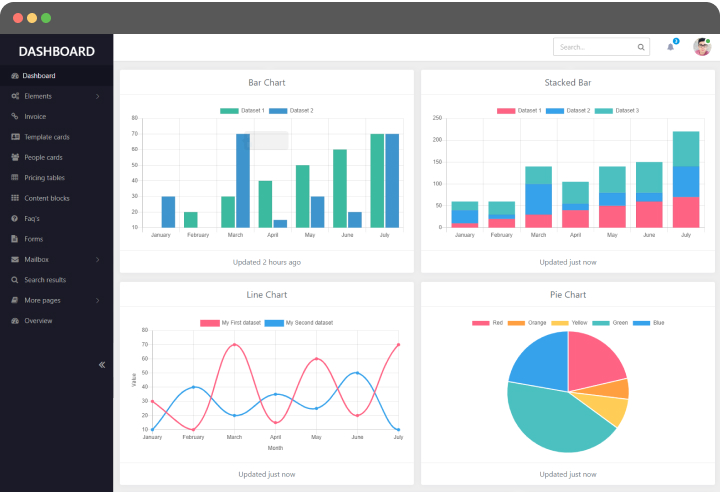Click the Invoice link icon in sidebar

pos(15,116)
